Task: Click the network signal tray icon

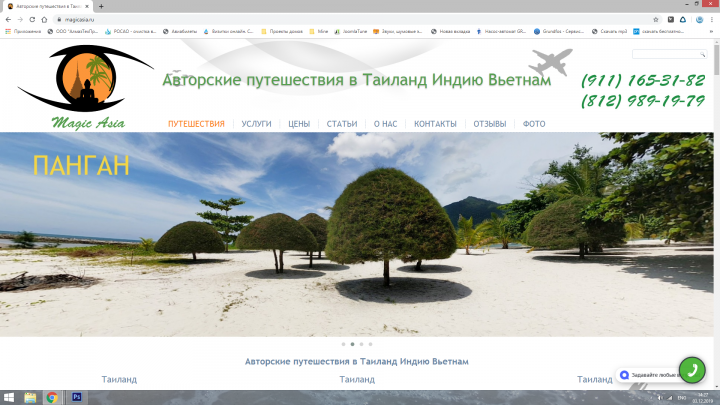Action: (x=670, y=398)
